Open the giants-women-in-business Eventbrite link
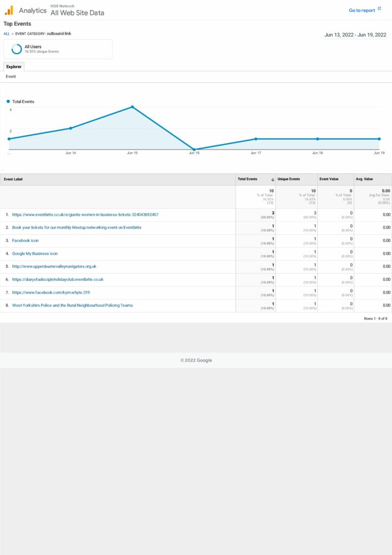 tap(85, 215)
